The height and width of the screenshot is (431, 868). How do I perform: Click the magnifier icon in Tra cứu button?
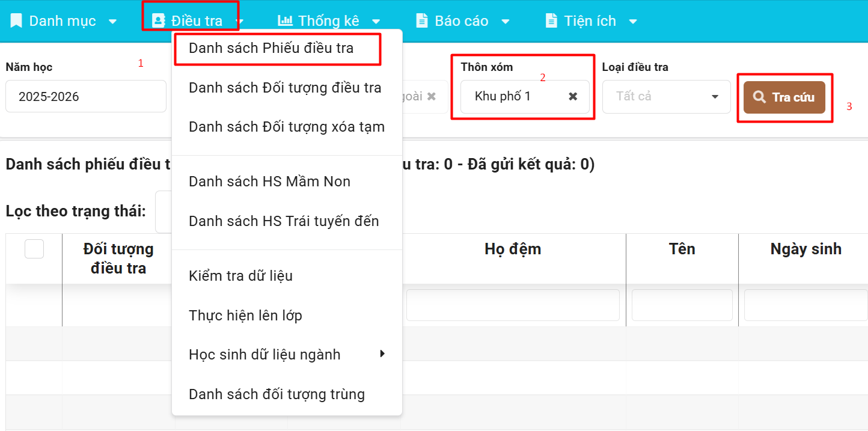pyautogui.click(x=760, y=97)
